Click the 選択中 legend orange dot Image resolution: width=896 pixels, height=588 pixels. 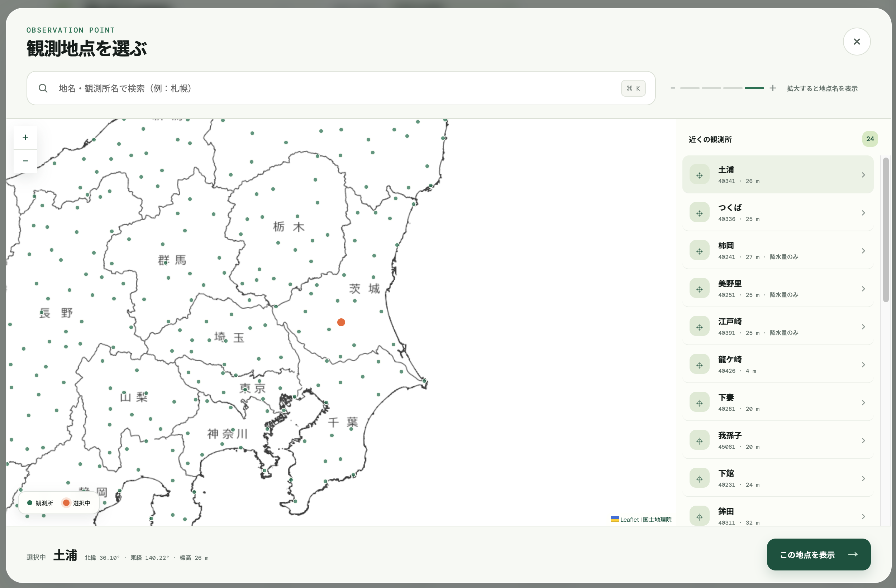66,503
